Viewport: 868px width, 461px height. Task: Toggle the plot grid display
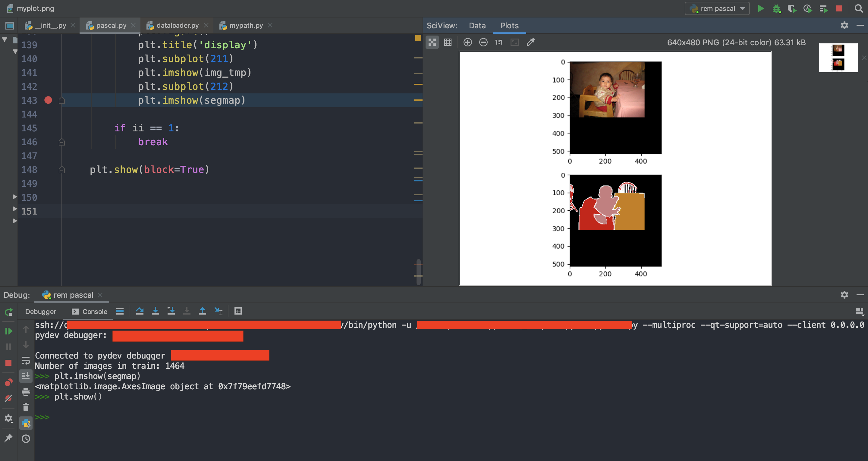click(x=448, y=42)
